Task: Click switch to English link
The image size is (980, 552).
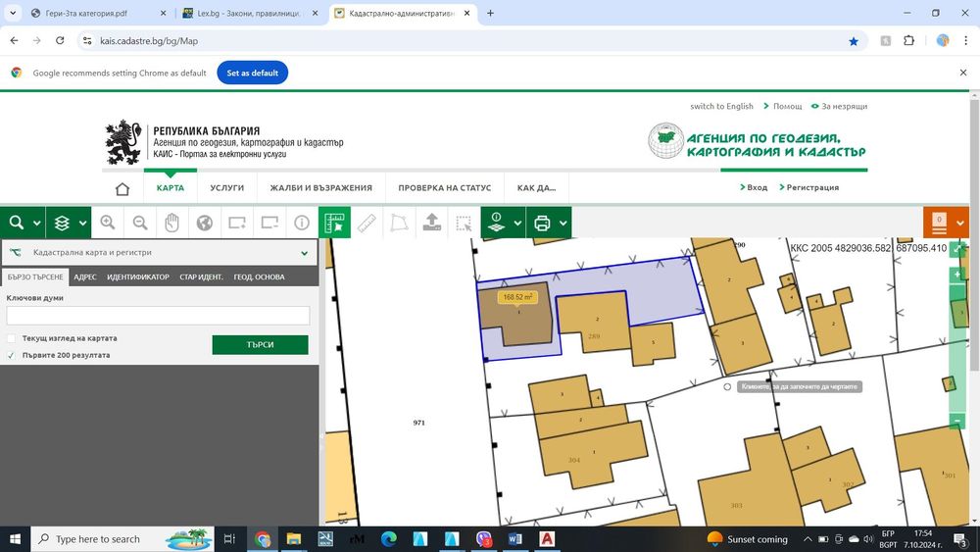Action: [721, 106]
